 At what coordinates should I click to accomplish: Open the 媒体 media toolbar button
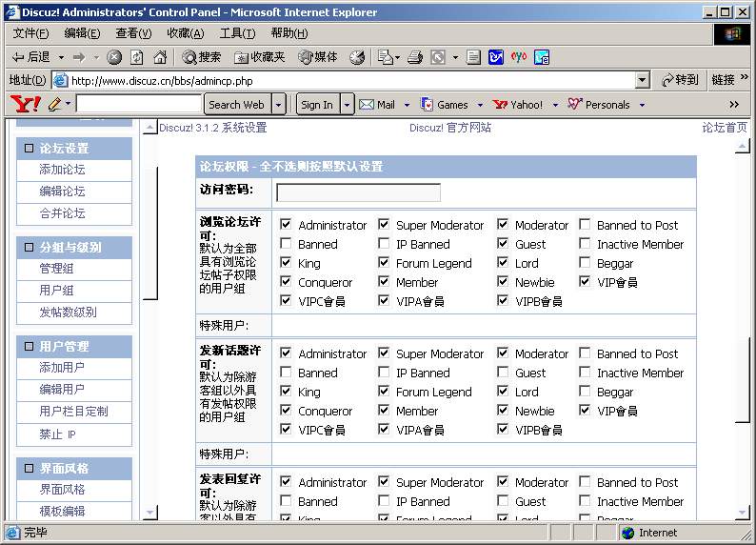tap(318, 57)
